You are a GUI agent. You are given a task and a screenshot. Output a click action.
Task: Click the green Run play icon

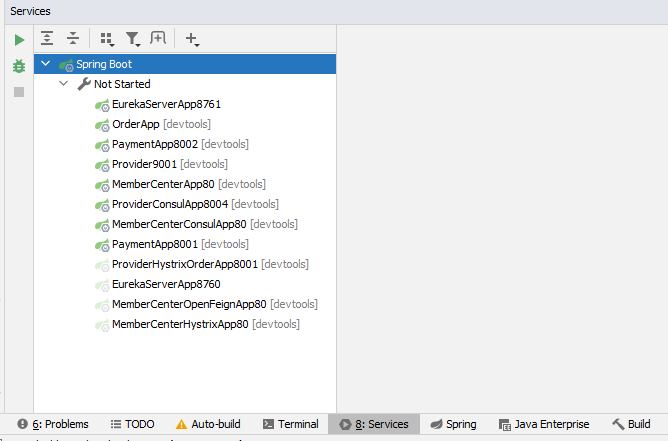pos(19,40)
